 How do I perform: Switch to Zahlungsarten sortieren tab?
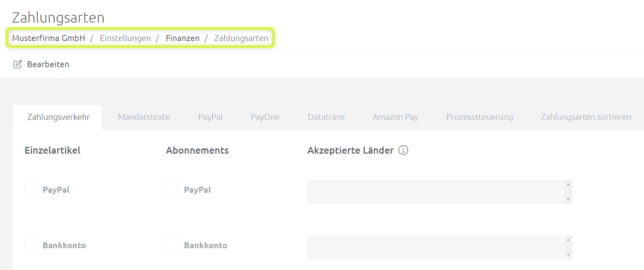click(586, 117)
